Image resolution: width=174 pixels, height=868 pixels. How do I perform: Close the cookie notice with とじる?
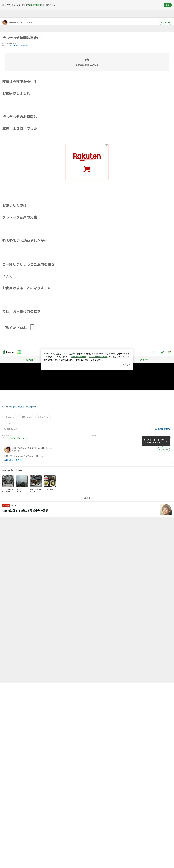point(126,365)
